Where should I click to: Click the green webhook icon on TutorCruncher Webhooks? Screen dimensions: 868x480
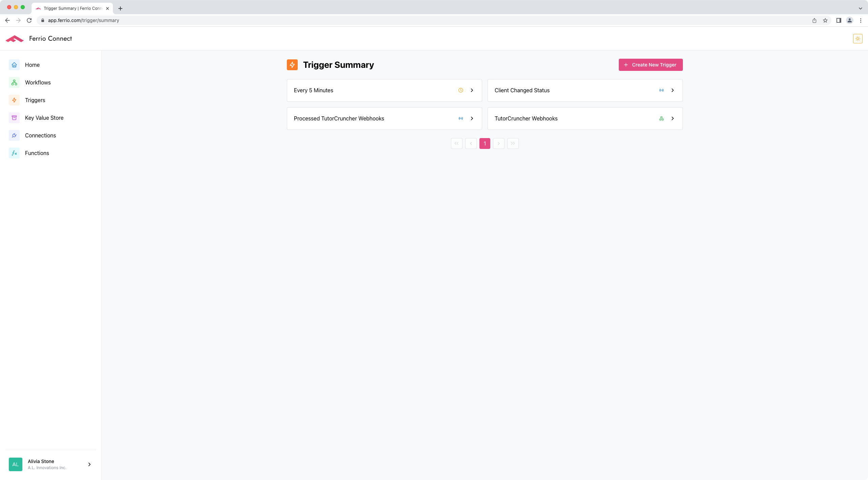click(662, 118)
